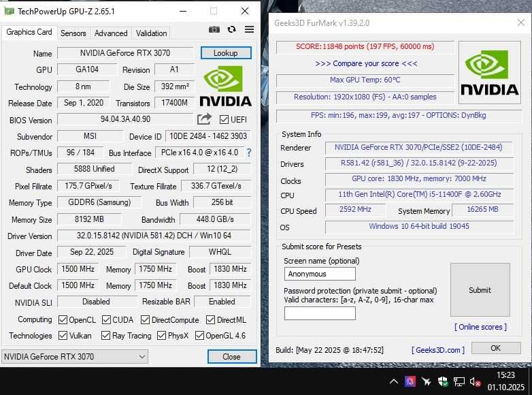The height and width of the screenshot is (395, 532).
Task: Click the Windows Security shield tray icon
Action: [x=443, y=382]
